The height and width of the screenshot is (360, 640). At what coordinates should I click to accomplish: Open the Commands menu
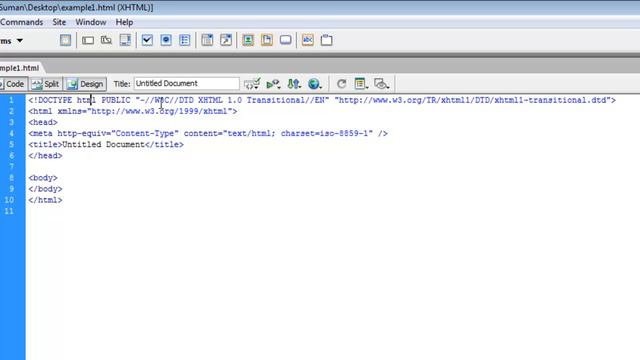pos(21,22)
